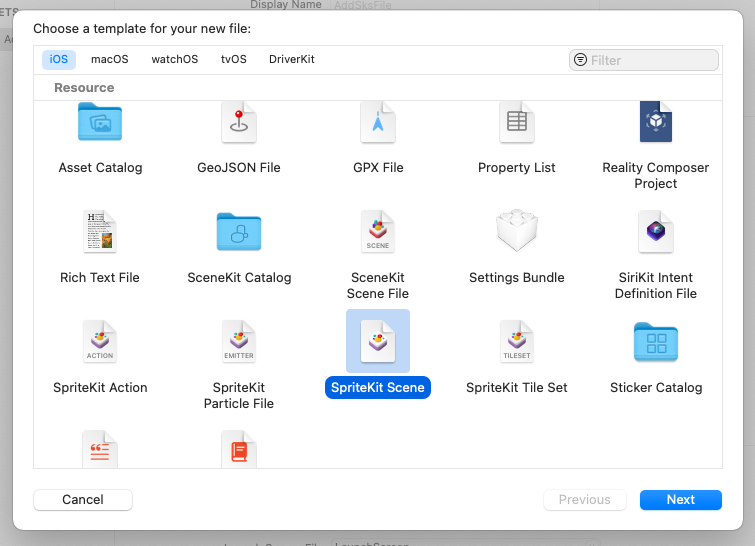Click the highlighted SpriteKit Scene icon
This screenshot has height=546, width=755.
[x=378, y=341]
